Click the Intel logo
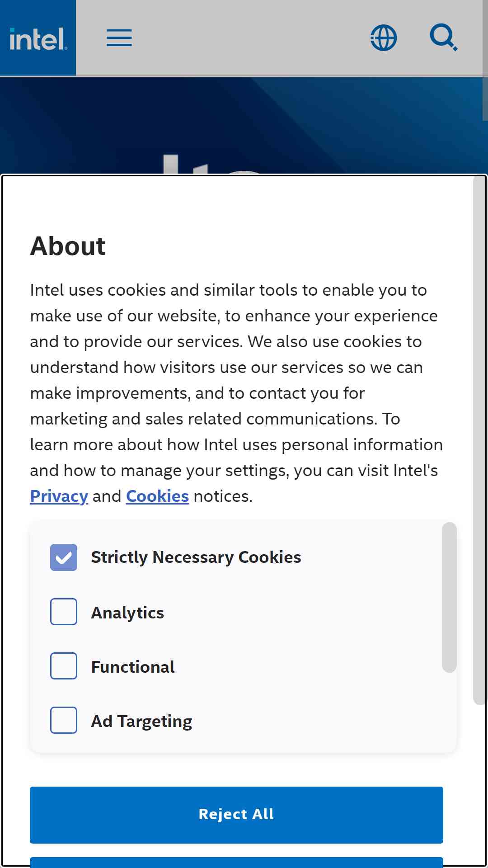The height and width of the screenshot is (868, 488). (x=38, y=38)
